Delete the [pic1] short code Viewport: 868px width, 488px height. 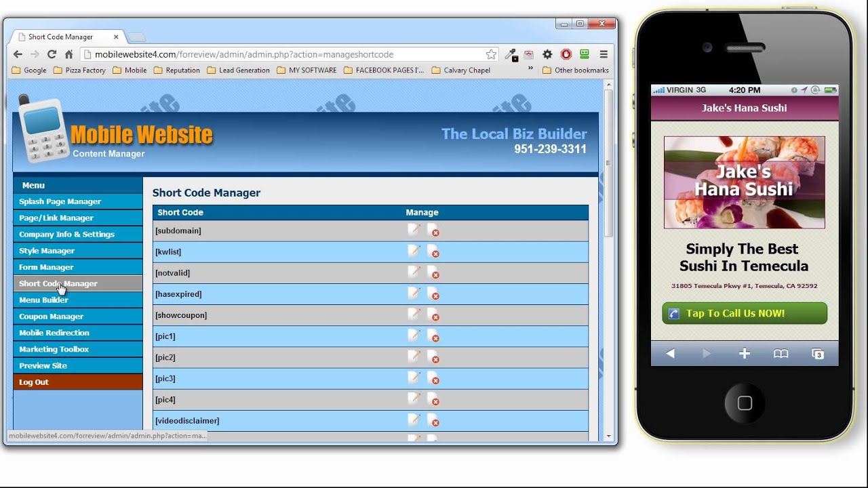tap(433, 335)
